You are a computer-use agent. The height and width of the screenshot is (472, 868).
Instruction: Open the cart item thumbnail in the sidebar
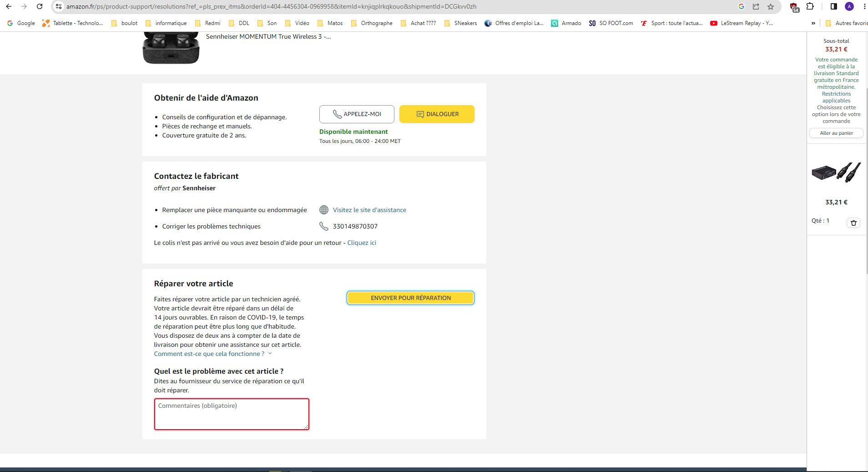pyautogui.click(x=836, y=173)
